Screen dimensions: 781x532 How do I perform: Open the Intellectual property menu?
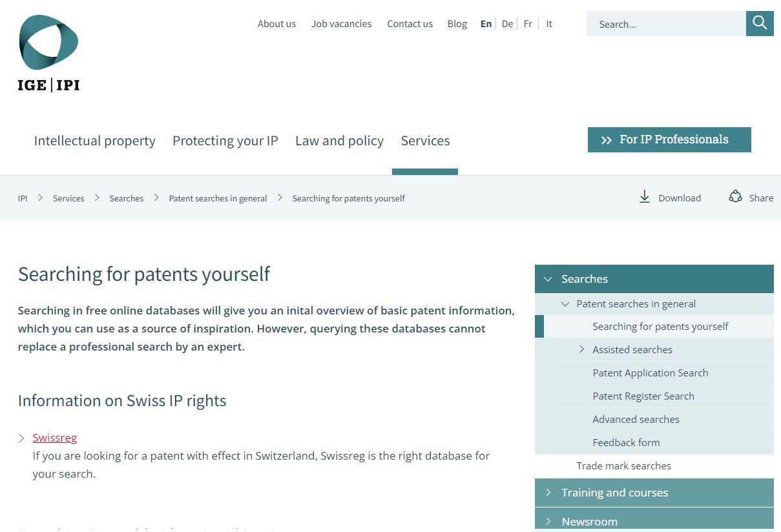[x=95, y=141]
